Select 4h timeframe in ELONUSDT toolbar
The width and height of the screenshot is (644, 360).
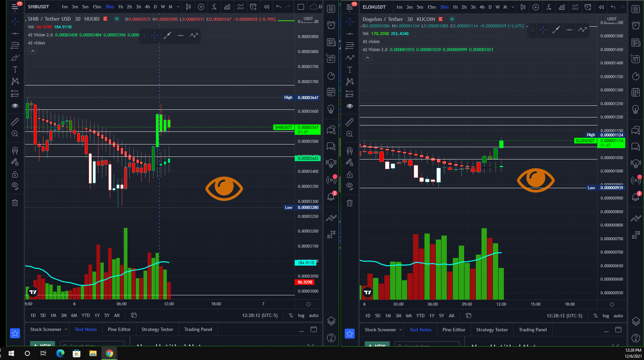482,7
